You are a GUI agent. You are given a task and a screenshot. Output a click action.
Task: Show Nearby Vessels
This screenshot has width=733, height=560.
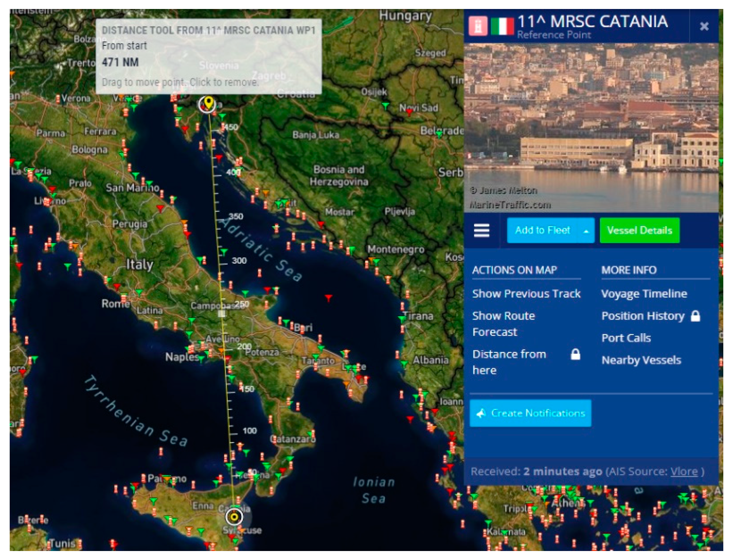(x=641, y=360)
